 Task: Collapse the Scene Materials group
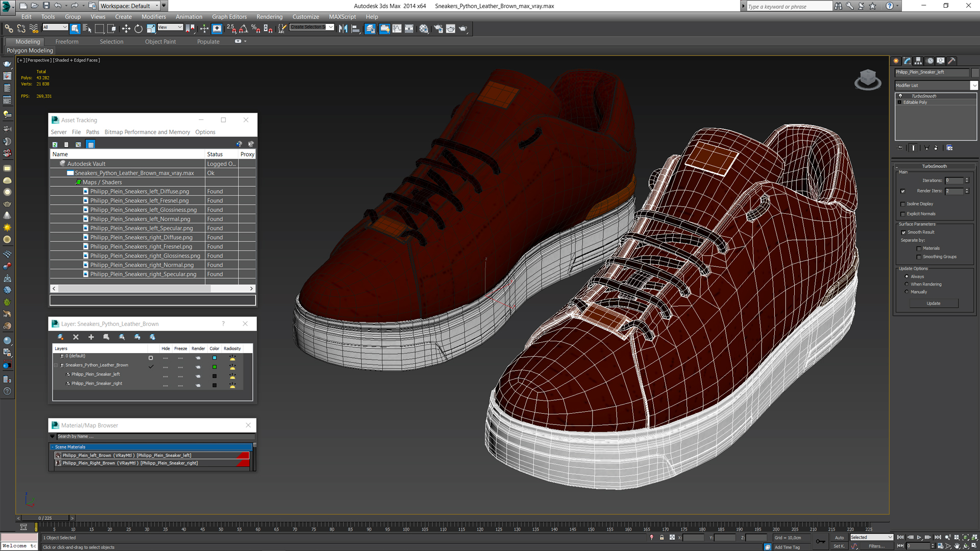click(x=52, y=447)
